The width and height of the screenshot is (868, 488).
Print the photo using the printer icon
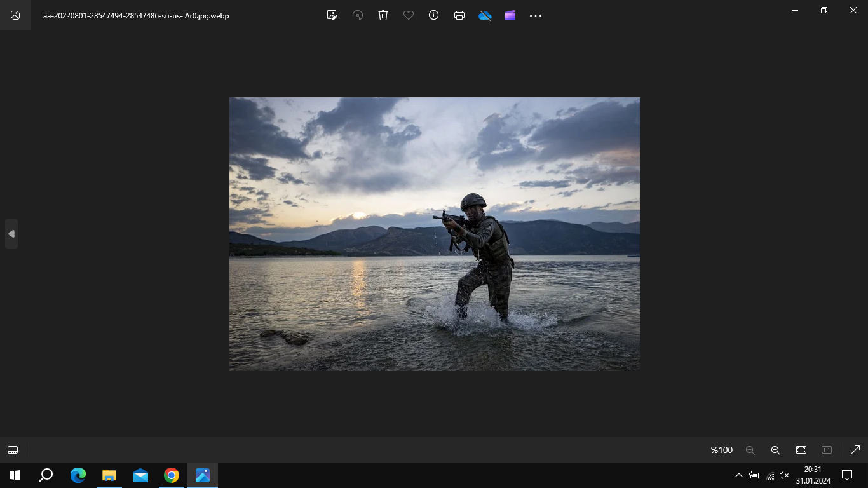tap(459, 15)
